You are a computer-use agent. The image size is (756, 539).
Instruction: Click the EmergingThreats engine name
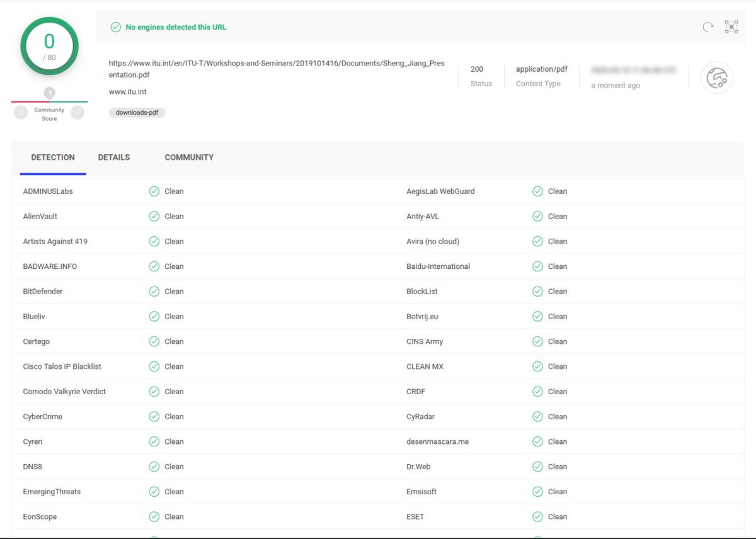pos(52,492)
